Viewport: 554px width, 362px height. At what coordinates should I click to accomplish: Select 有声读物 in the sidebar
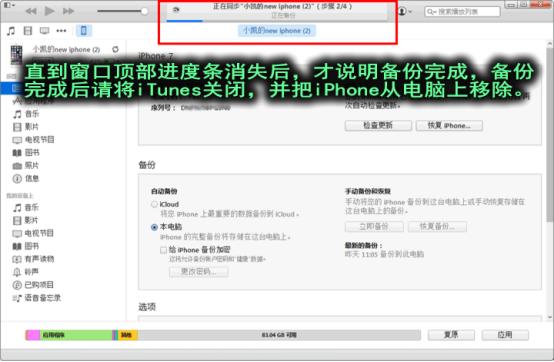(x=34, y=259)
